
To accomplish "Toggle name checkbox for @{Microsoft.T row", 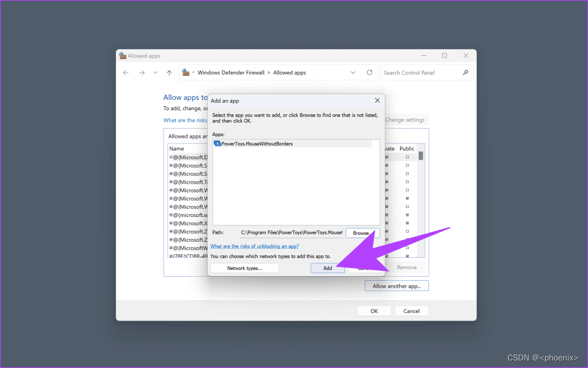I will (171, 182).
